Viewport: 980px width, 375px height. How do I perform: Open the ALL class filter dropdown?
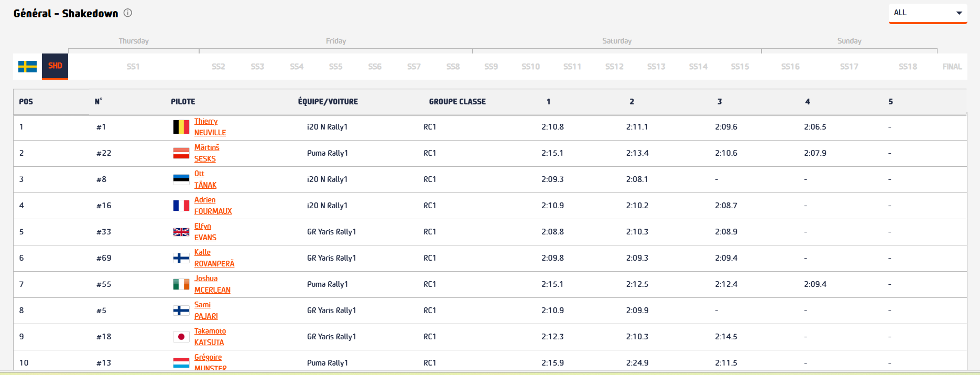point(928,13)
